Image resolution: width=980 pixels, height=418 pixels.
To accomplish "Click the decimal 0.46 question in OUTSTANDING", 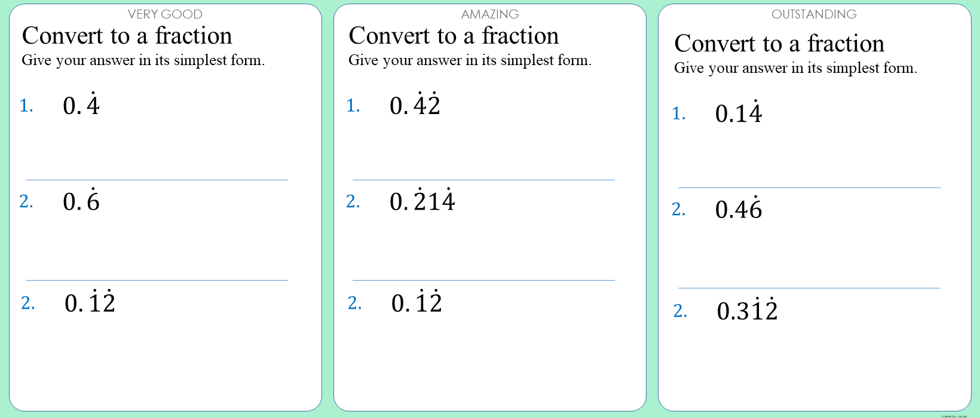I will 739,209.
